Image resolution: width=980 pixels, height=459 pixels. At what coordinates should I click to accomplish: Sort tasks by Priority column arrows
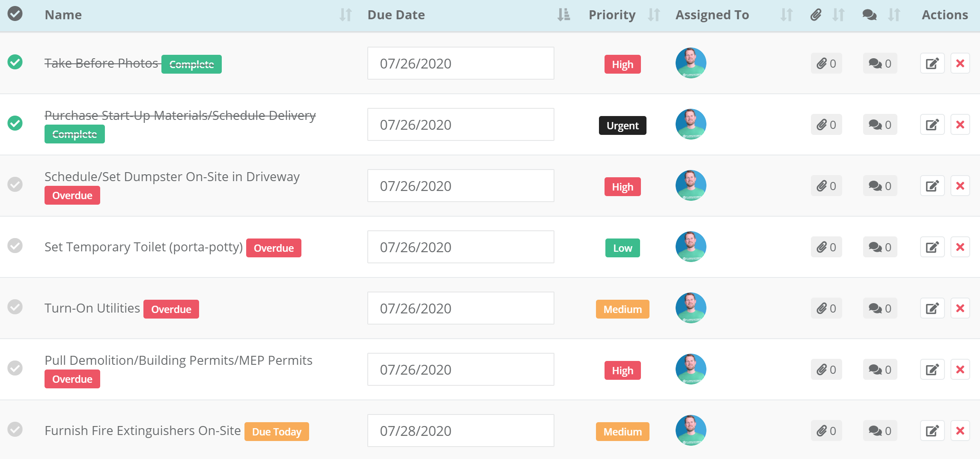point(654,15)
